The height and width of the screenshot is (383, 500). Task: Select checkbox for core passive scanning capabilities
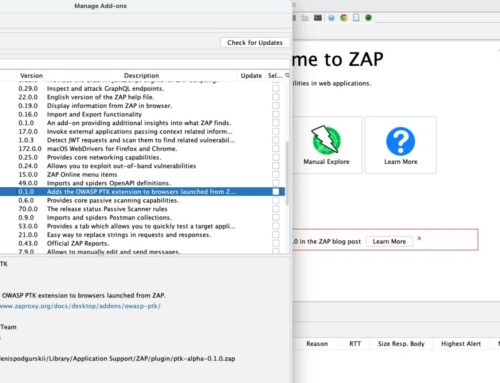click(276, 200)
